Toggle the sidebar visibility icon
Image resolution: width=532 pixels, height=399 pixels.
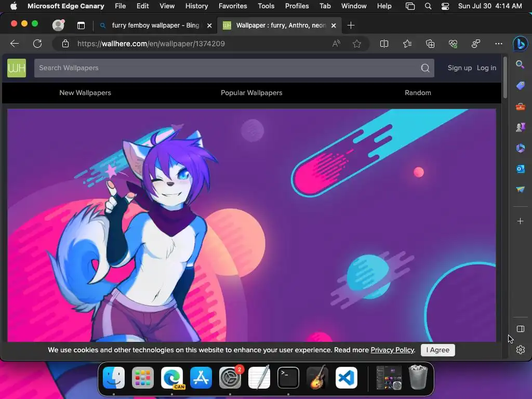520,329
